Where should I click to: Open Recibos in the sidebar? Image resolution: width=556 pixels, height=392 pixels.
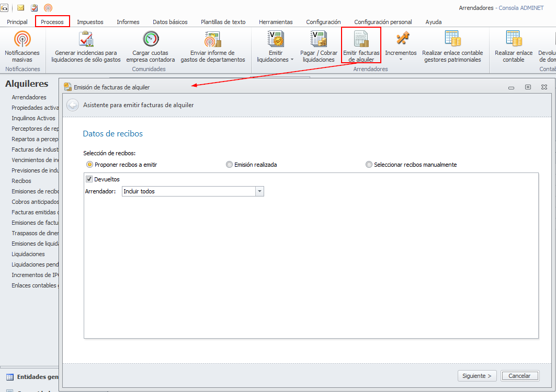[x=21, y=181]
